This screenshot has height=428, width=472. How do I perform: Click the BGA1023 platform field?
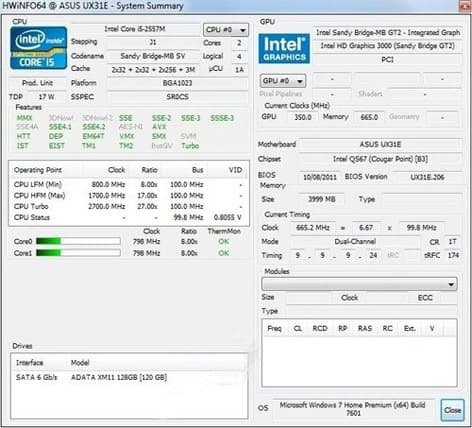pos(177,83)
